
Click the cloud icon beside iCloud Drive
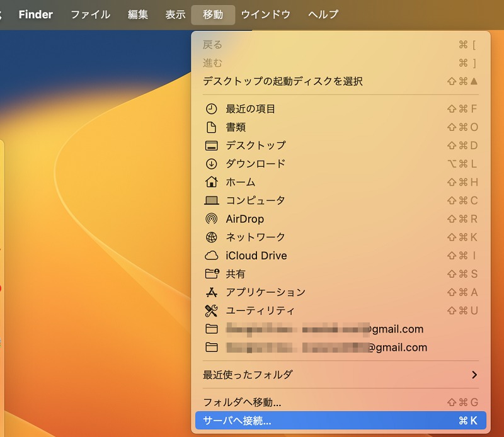pos(211,256)
